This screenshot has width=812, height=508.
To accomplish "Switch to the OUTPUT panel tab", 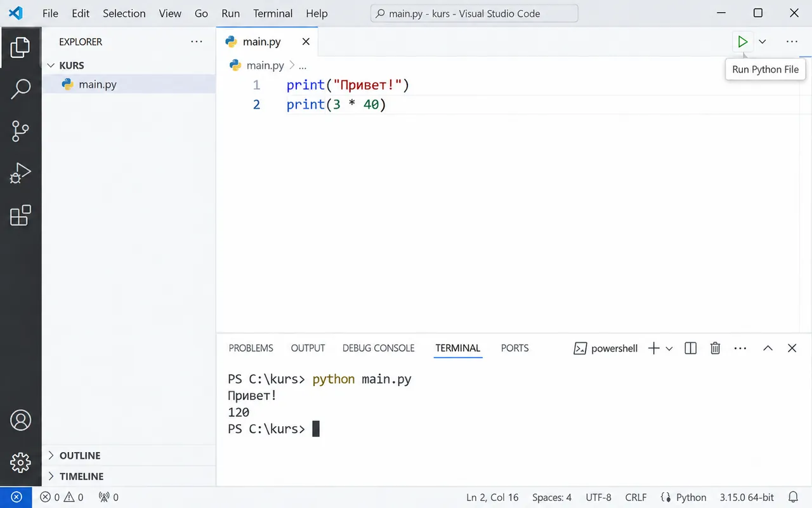I will coord(308,348).
